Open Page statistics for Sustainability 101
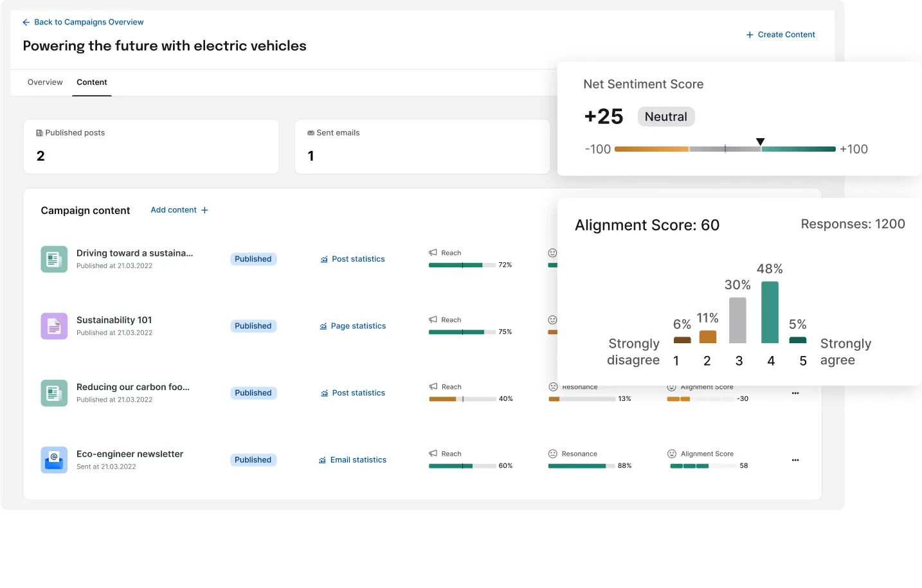 pyautogui.click(x=352, y=326)
